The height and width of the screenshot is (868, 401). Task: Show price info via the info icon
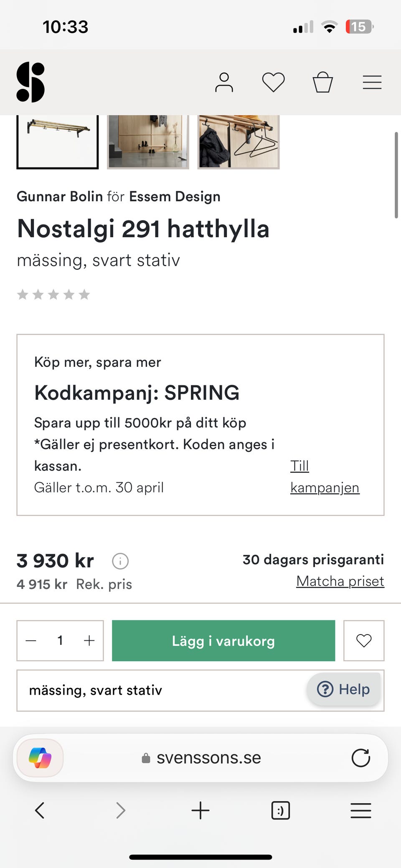pyautogui.click(x=120, y=561)
